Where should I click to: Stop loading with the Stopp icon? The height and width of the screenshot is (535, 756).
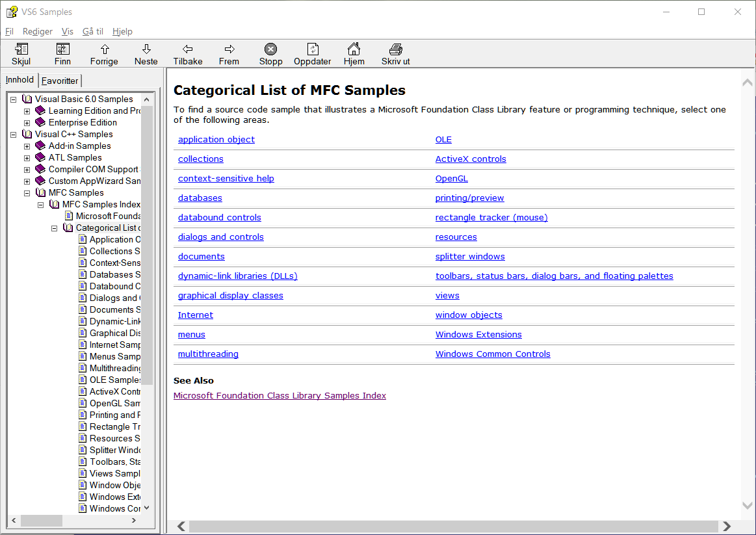click(x=271, y=49)
